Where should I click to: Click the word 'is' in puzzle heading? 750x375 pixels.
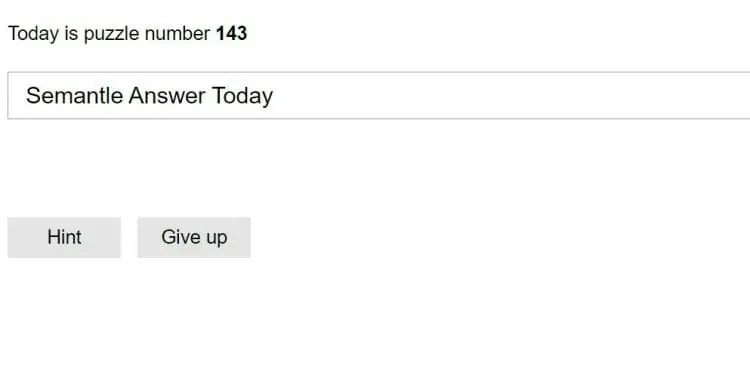(71, 33)
